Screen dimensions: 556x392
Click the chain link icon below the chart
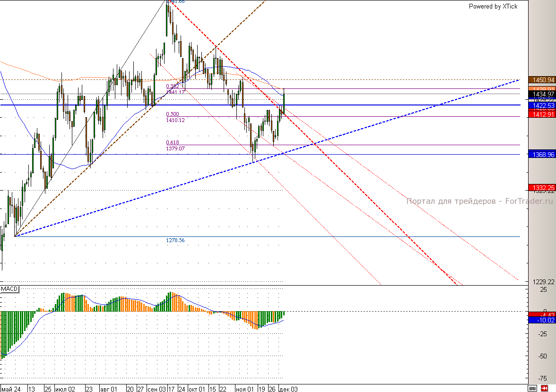pyautogui.click(x=532, y=388)
